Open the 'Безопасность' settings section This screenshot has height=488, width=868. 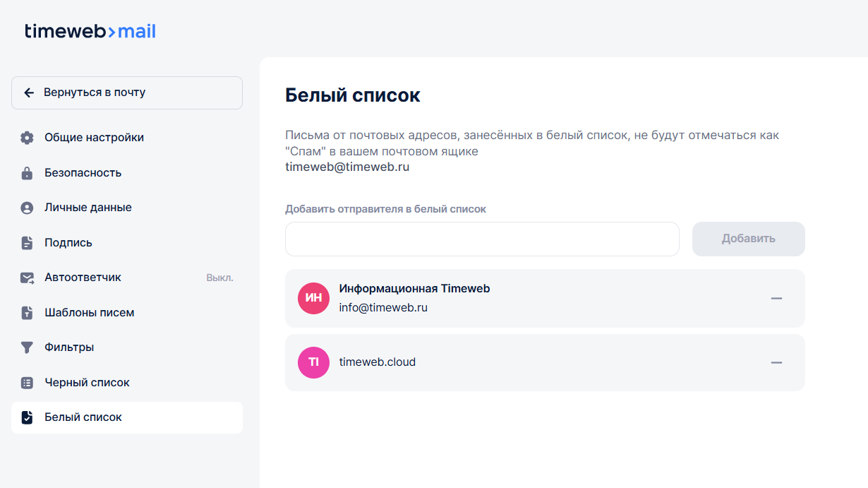83,173
